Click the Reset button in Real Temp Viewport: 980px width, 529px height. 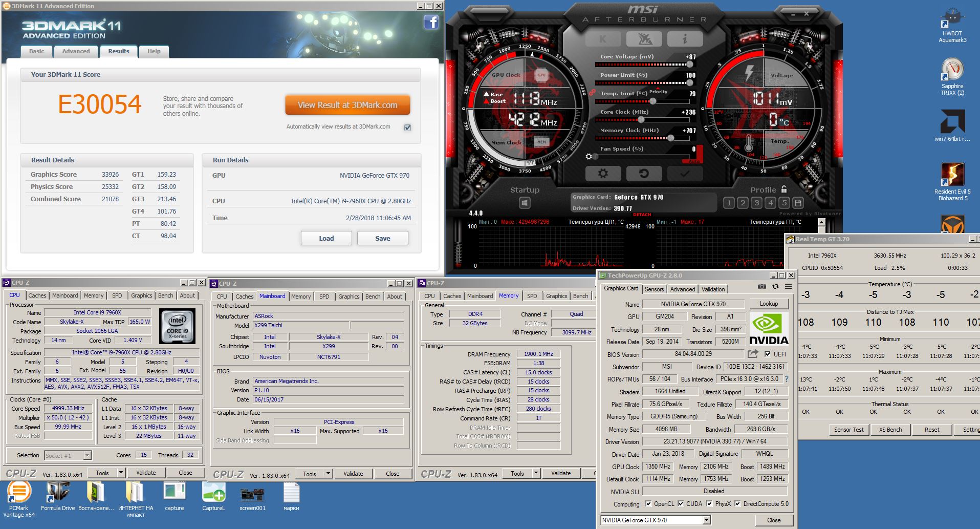click(932, 430)
